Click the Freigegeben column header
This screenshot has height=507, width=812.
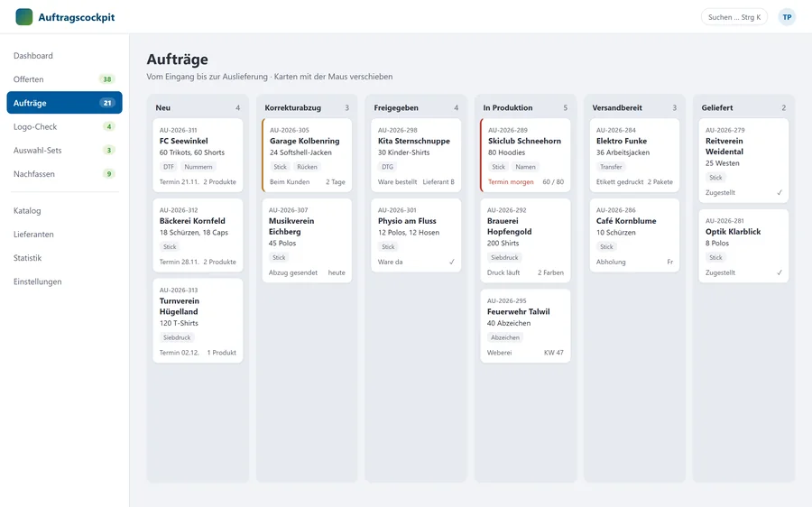coord(396,107)
